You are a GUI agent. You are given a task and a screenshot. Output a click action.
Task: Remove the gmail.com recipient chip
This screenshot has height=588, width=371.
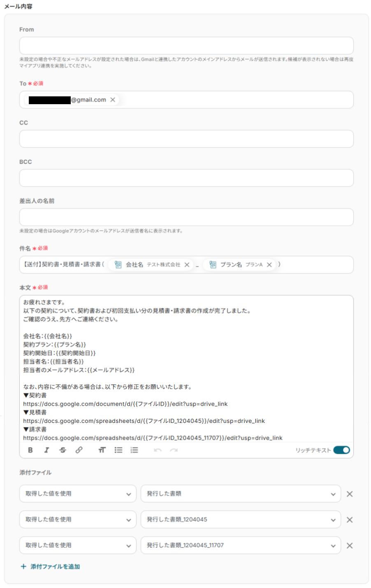pyautogui.click(x=113, y=100)
